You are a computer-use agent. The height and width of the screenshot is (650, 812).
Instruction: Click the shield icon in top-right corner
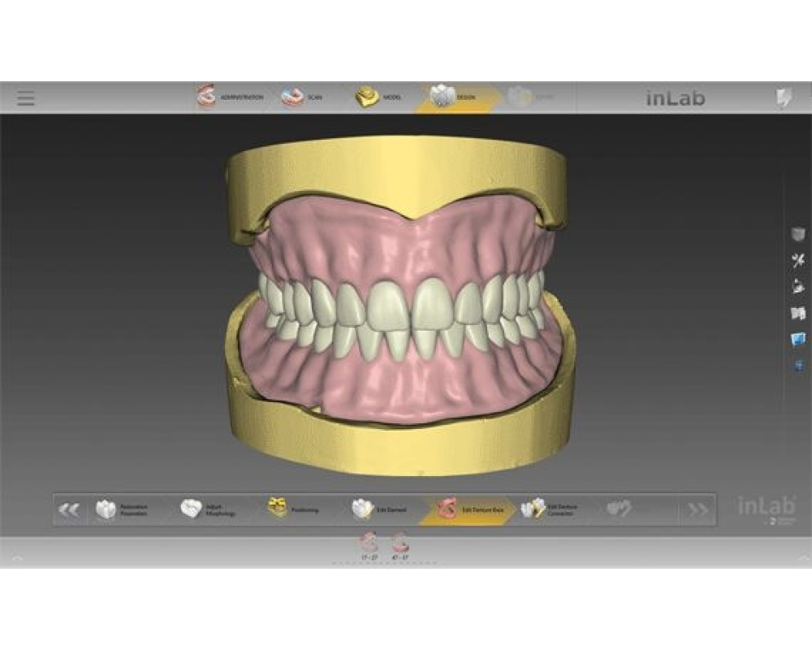tap(784, 98)
